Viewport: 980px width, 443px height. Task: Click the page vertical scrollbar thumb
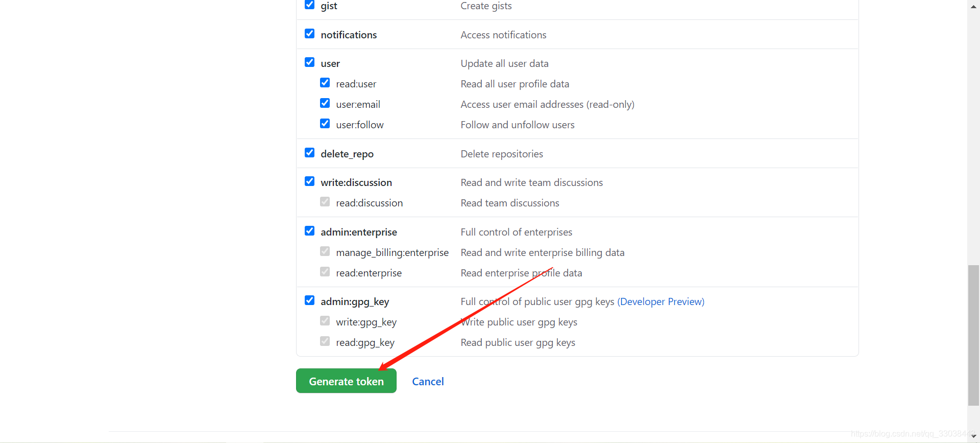click(973, 335)
